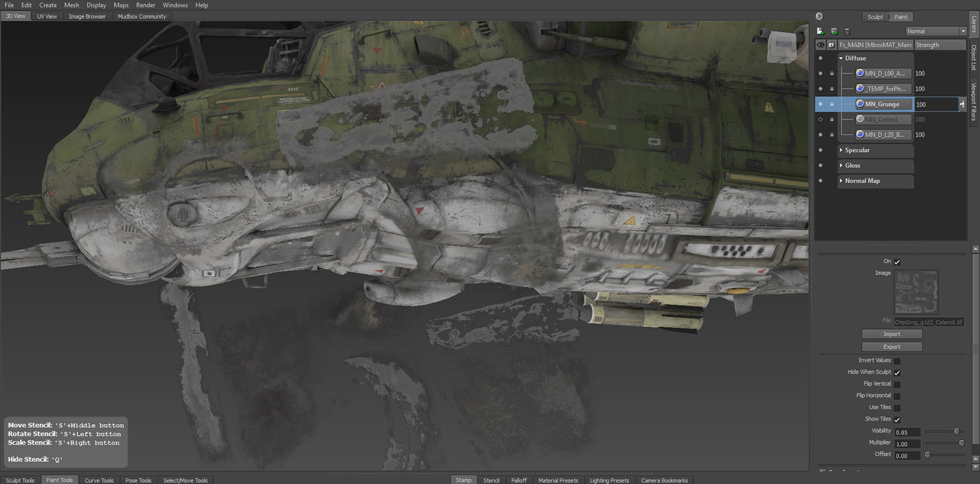Click the Delete Layer trash icon
980x484 pixels.
(847, 31)
